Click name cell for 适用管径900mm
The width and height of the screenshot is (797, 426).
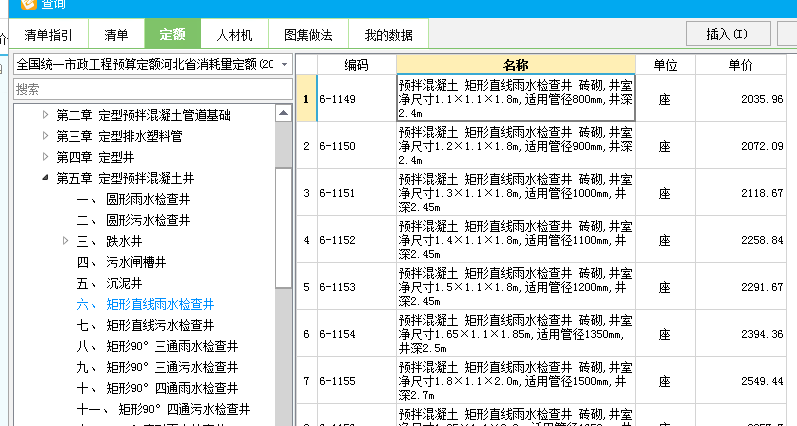(515, 146)
